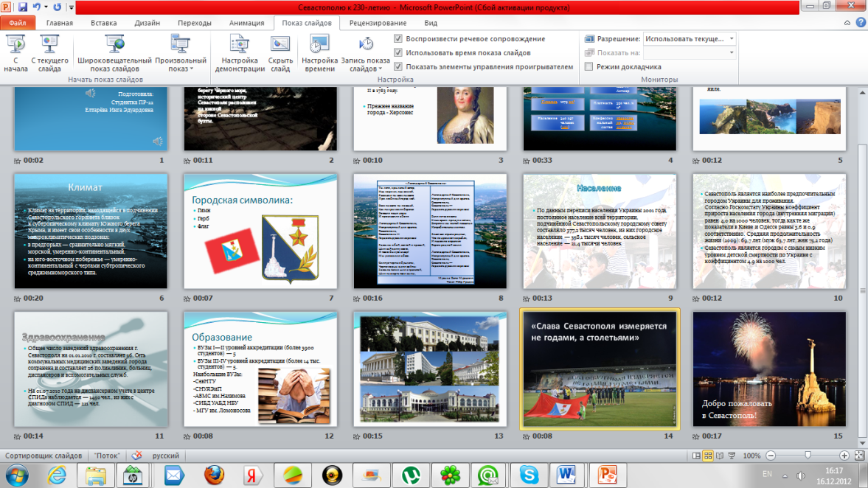868x488 pixels.
Task: Click русский language indicator in status bar
Action: point(165,456)
